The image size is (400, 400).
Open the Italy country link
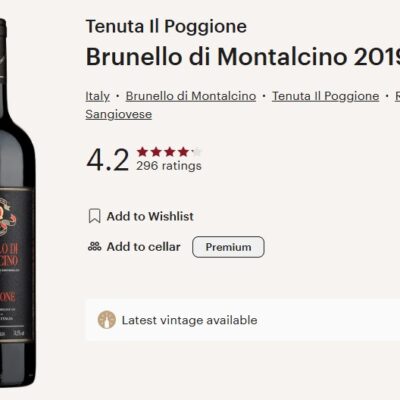click(x=97, y=96)
